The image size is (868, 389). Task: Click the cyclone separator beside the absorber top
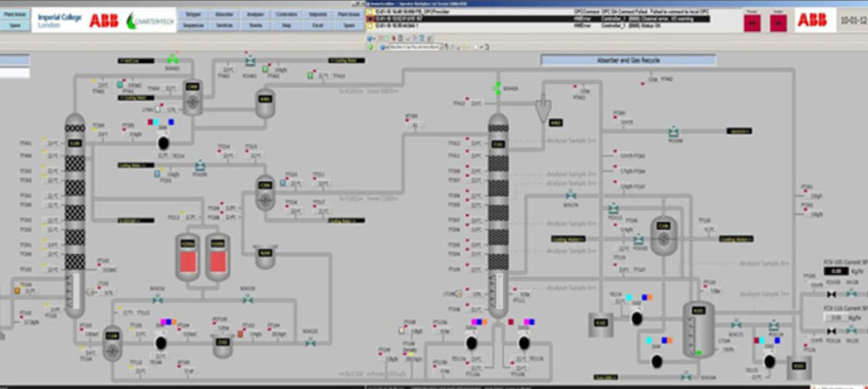point(545,108)
